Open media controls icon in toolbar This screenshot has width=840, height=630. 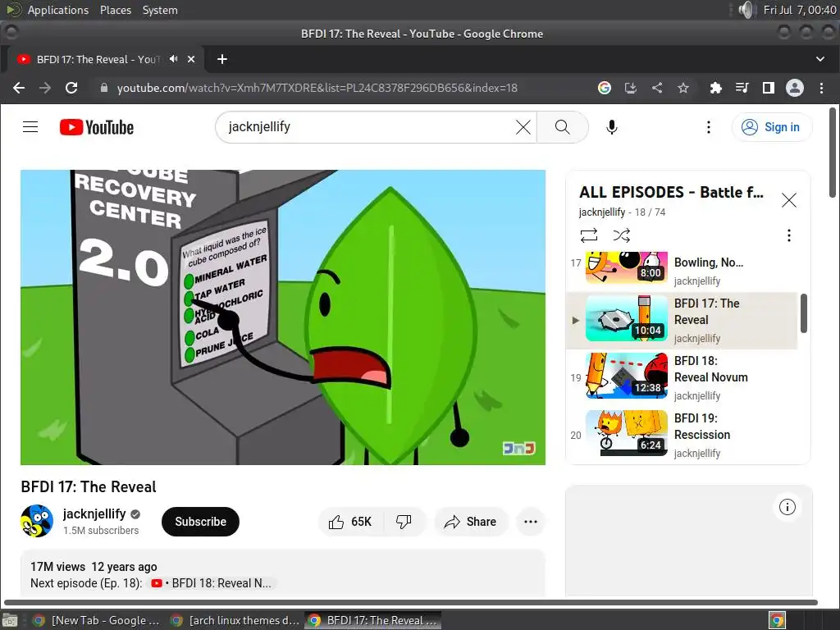coord(742,88)
